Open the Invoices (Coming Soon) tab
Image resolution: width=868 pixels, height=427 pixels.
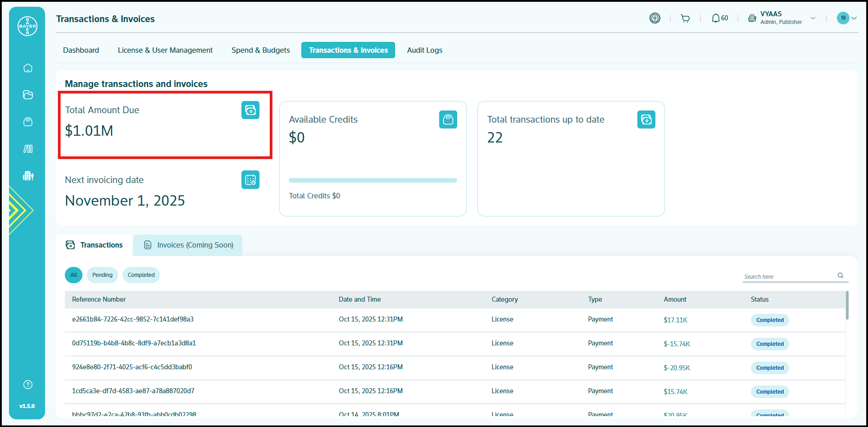[188, 245]
